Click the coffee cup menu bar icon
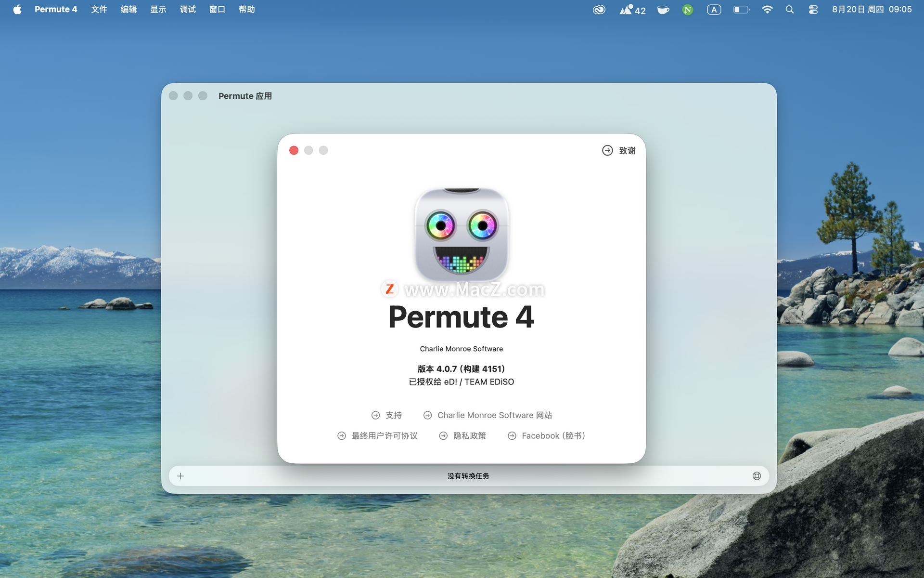924x578 pixels. (x=663, y=10)
